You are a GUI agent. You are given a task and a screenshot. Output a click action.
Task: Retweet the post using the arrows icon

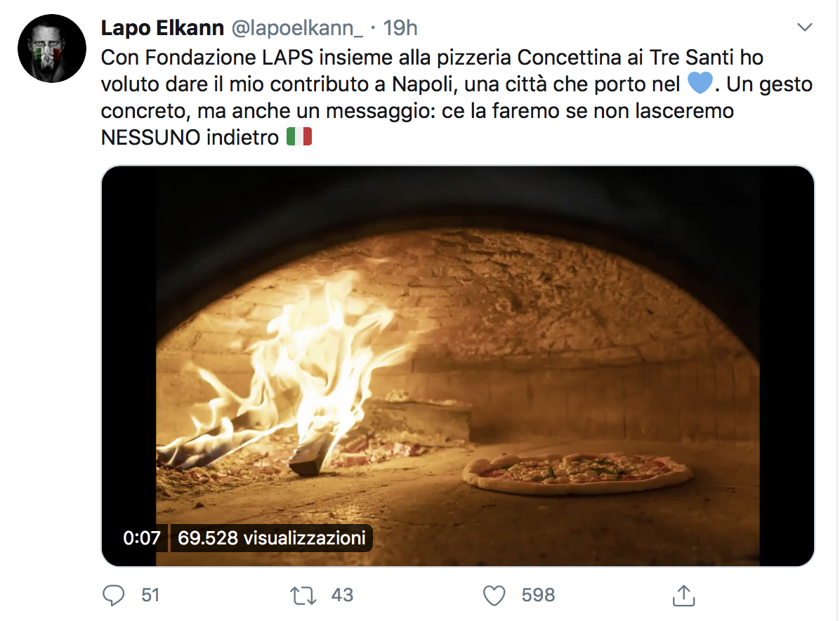pyautogui.click(x=303, y=596)
